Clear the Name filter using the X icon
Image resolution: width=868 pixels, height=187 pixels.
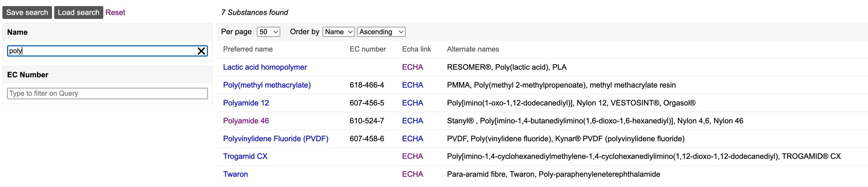click(x=202, y=51)
